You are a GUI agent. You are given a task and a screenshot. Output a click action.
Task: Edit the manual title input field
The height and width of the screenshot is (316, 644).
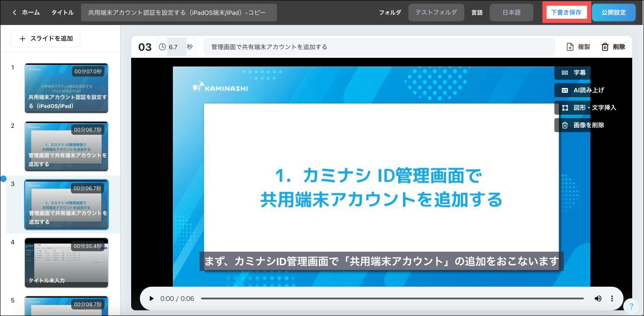179,13
